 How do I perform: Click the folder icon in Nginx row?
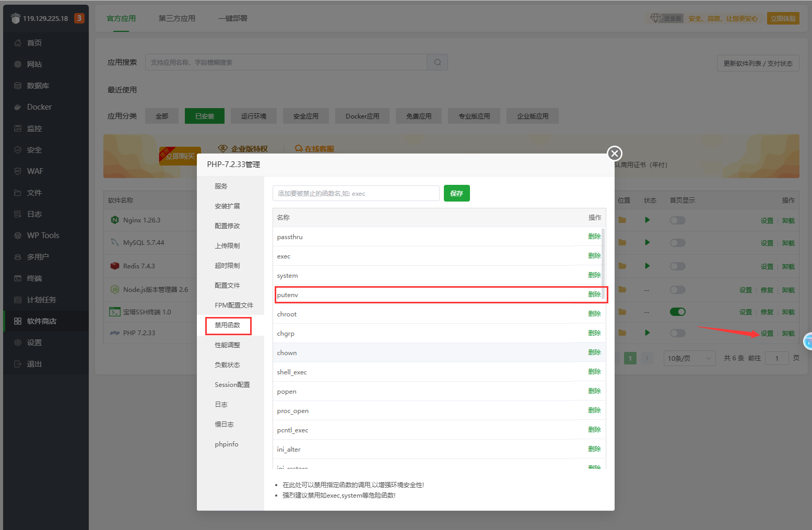click(622, 220)
